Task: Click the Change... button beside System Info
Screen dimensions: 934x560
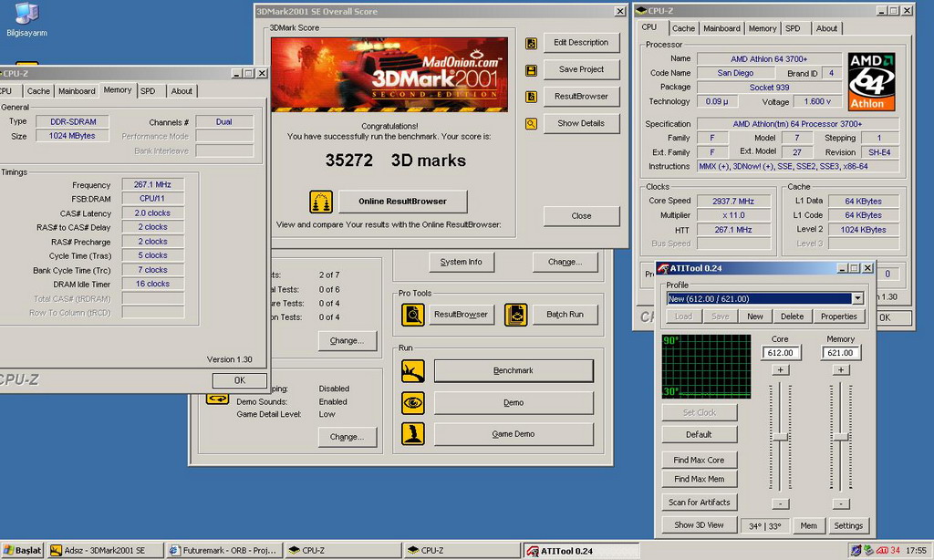Action: (x=565, y=262)
